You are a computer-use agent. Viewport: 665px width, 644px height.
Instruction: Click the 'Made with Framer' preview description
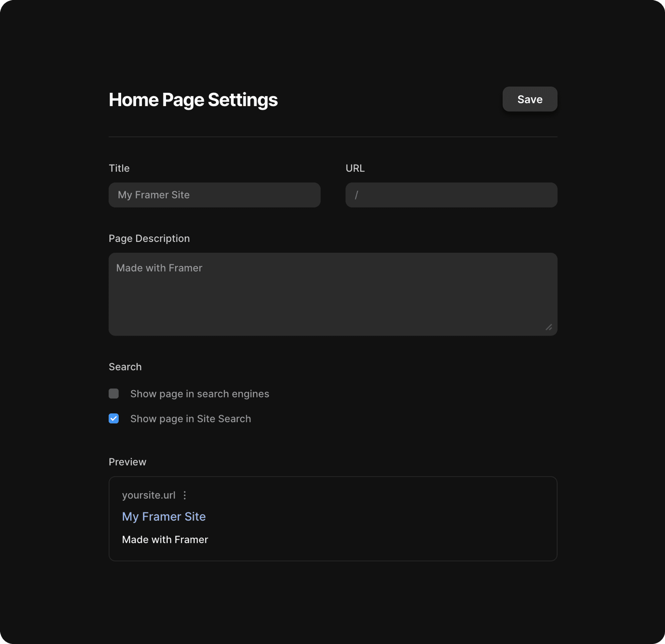[165, 540]
